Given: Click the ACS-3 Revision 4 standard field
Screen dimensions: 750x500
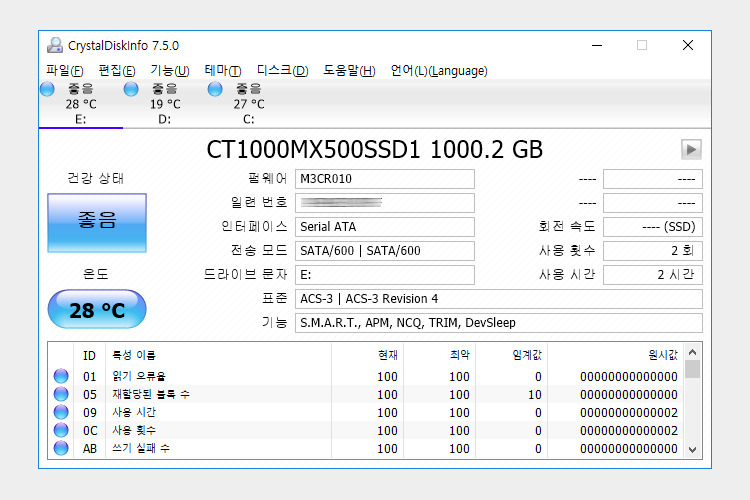Looking at the screenshot, I should 498,299.
